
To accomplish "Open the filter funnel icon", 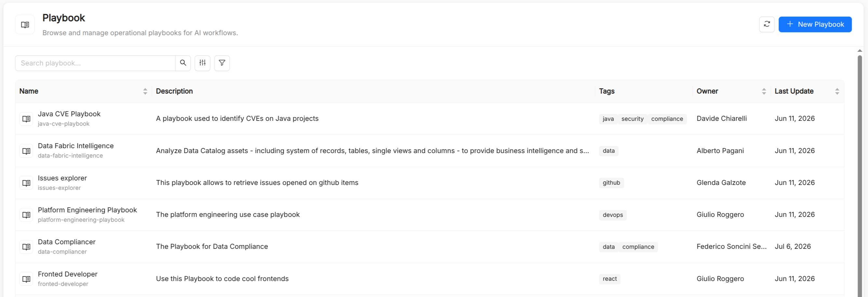I will coord(222,63).
